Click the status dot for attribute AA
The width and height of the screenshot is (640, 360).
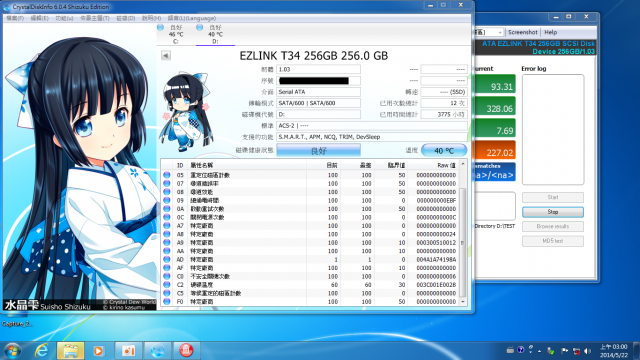coord(167,251)
